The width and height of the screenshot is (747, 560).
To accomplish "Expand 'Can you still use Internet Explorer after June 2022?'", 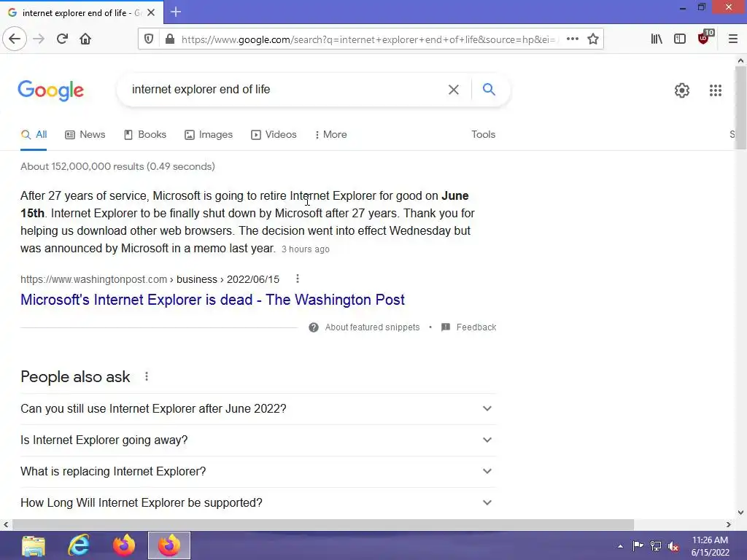I will pyautogui.click(x=258, y=408).
